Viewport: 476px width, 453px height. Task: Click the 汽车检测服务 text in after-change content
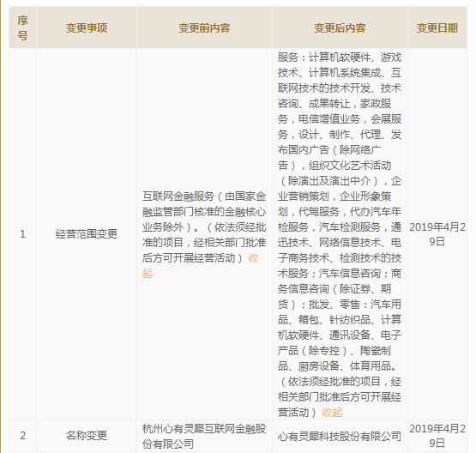pos(350,226)
